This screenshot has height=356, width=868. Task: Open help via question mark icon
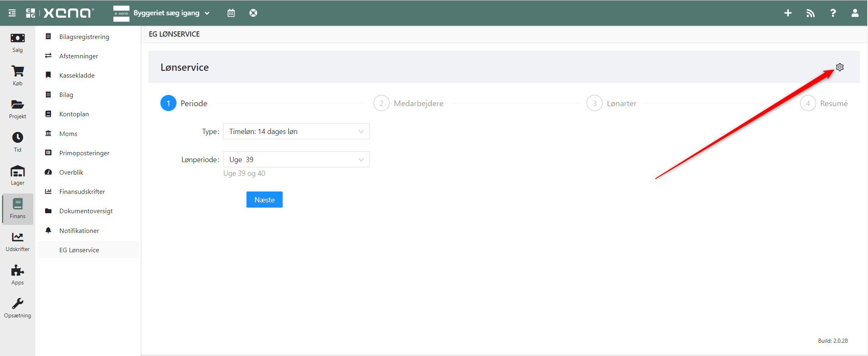point(833,13)
